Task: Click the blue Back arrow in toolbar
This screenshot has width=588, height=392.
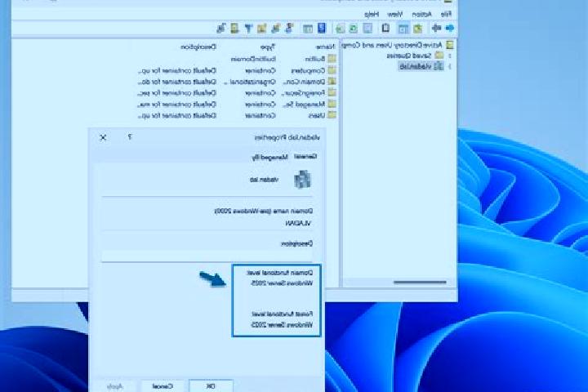Action: (x=449, y=28)
